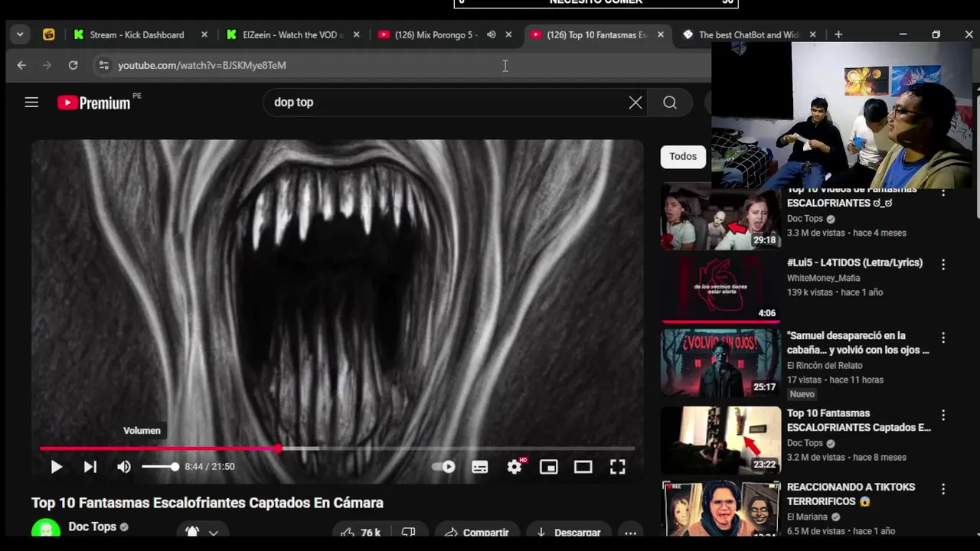
Task: Click the El Mariana channel name
Action: click(x=807, y=517)
